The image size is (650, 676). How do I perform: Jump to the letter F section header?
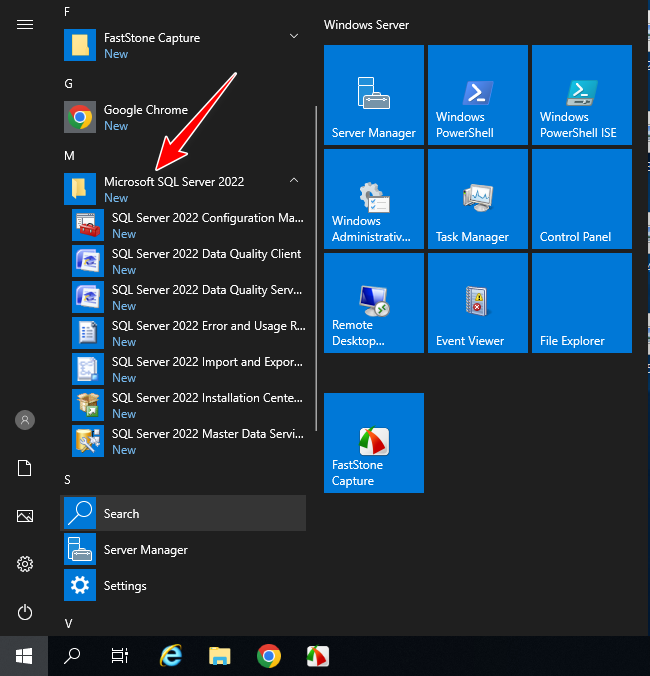(67, 12)
